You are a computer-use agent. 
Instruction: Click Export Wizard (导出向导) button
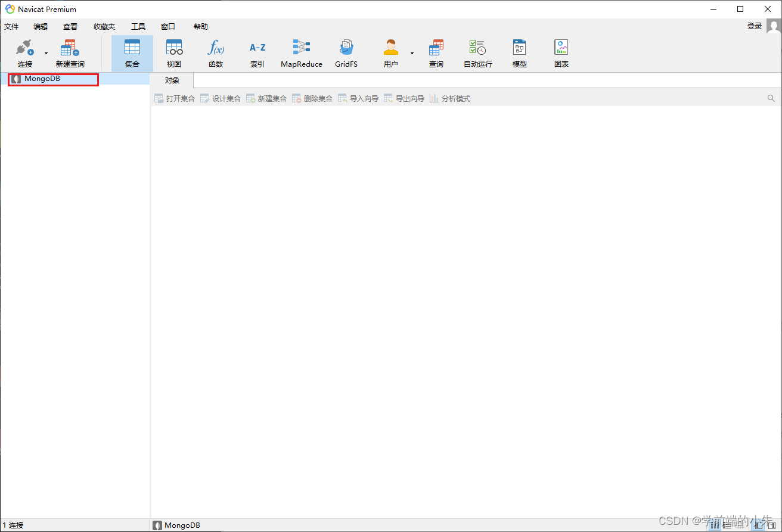tap(404, 99)
